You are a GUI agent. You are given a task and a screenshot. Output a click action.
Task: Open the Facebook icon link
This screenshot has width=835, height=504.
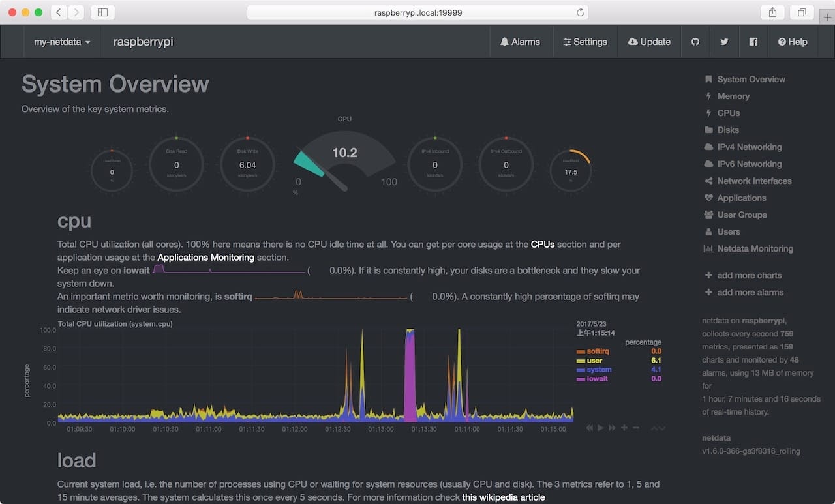coord(753,42)
